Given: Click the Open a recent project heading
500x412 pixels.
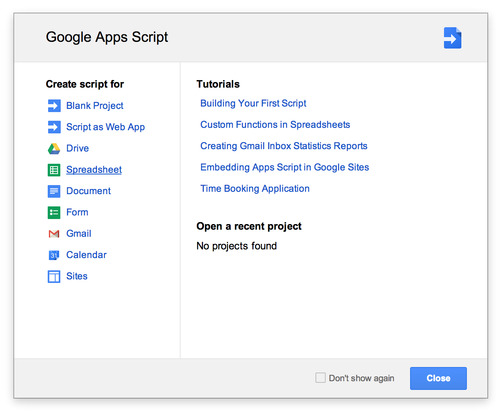Looking at the screenshot, I should click(249, 226).
